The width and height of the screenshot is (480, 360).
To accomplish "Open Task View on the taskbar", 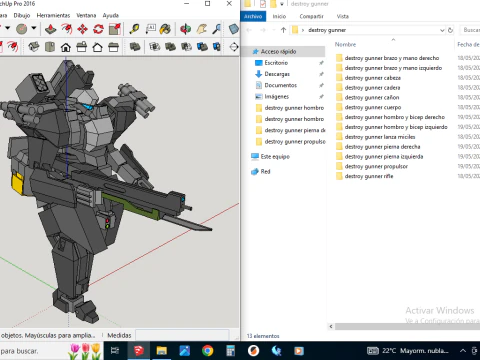I will (115, 351).
